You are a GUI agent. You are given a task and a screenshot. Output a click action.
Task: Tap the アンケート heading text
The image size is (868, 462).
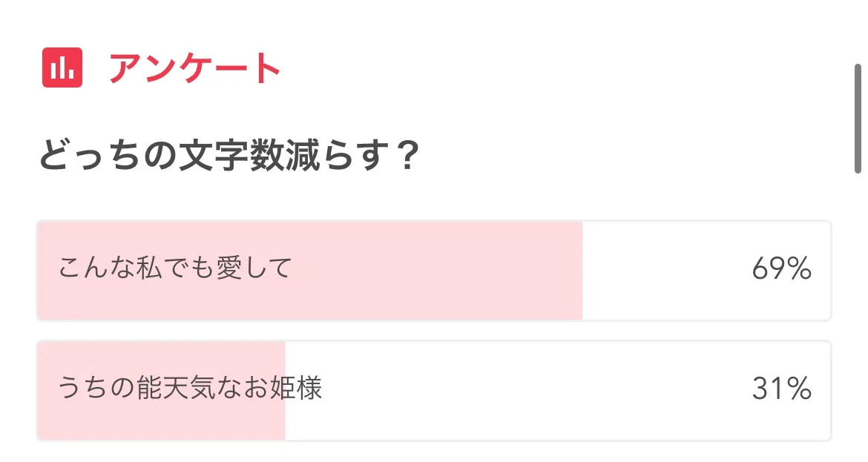coord(195,69)
